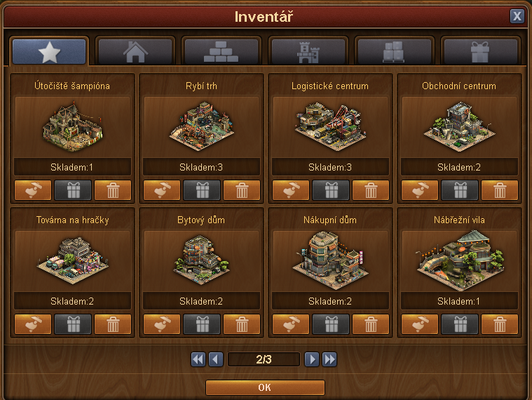The image size is (532, 400).
Task: Click the build icon under Útočiště šampióna
Action: coord(33,190)
